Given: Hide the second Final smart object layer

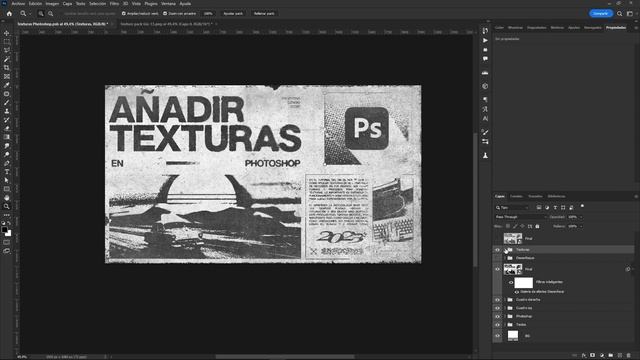Looking at the screenshot, I should 497,269.
